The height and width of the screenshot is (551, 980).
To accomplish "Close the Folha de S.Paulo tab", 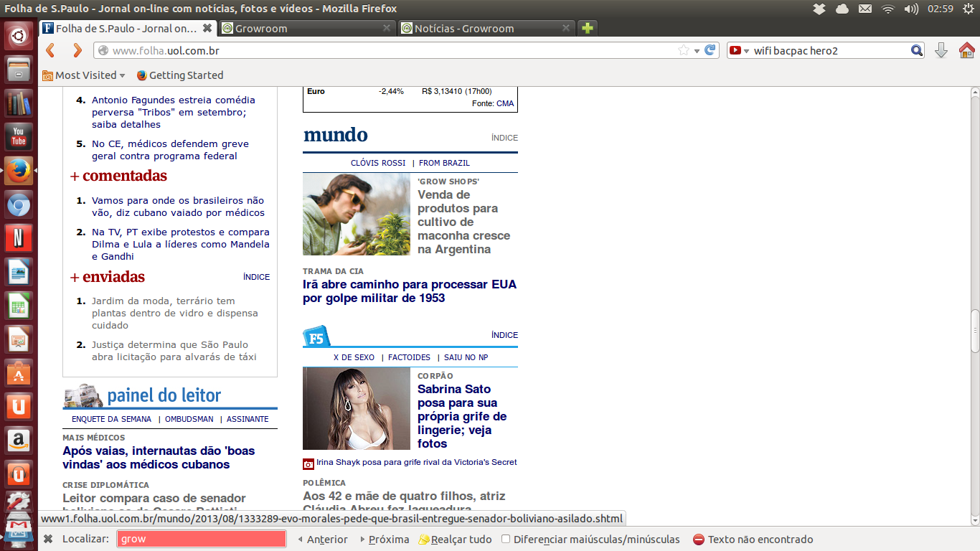I will (x=207, y=28).
